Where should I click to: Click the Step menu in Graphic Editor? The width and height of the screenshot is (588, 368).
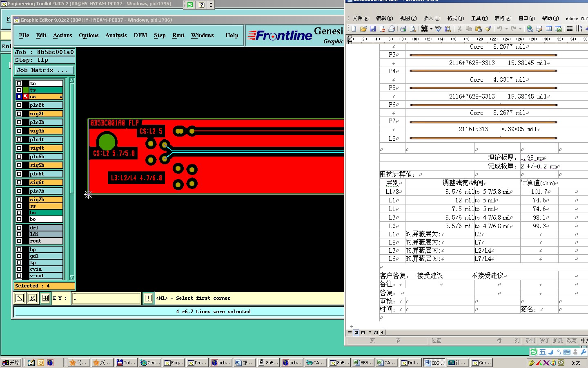point(160,36)
